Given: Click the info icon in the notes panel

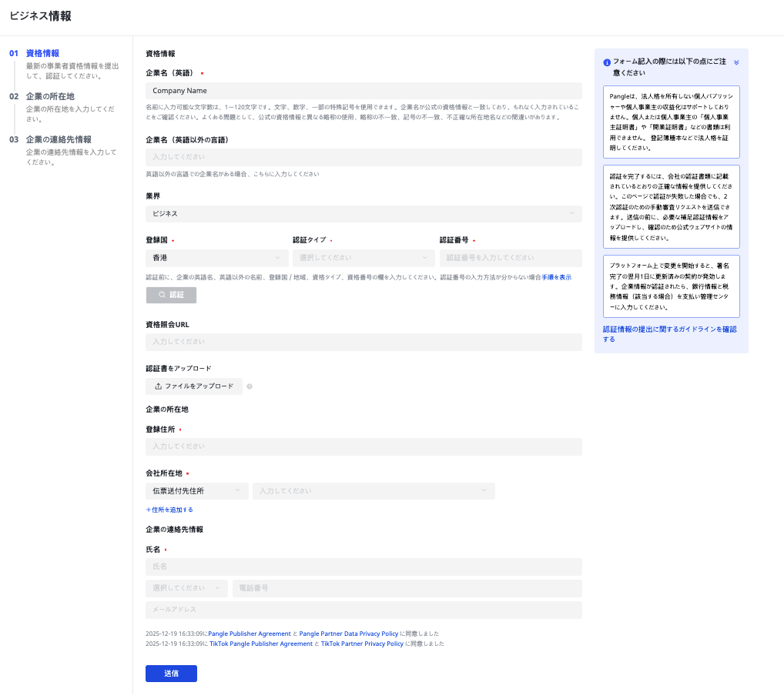Looking at the screenshot, I should [607, 62].
